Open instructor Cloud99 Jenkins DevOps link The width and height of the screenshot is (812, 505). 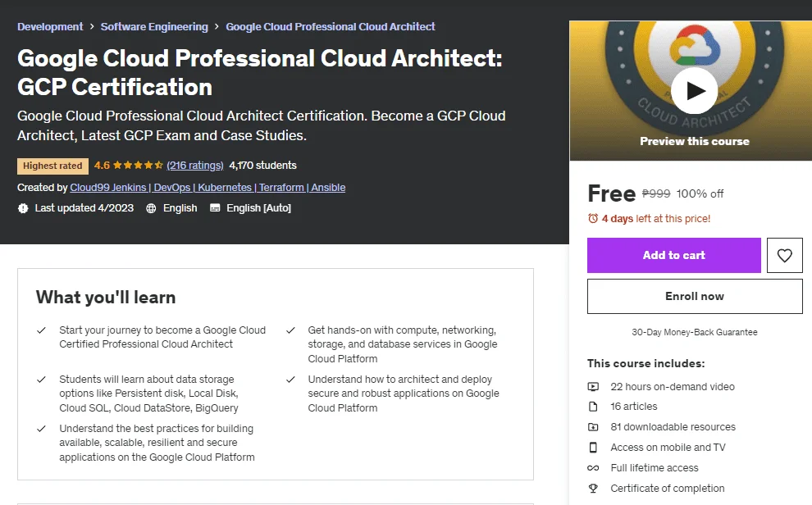coord(208,188)
